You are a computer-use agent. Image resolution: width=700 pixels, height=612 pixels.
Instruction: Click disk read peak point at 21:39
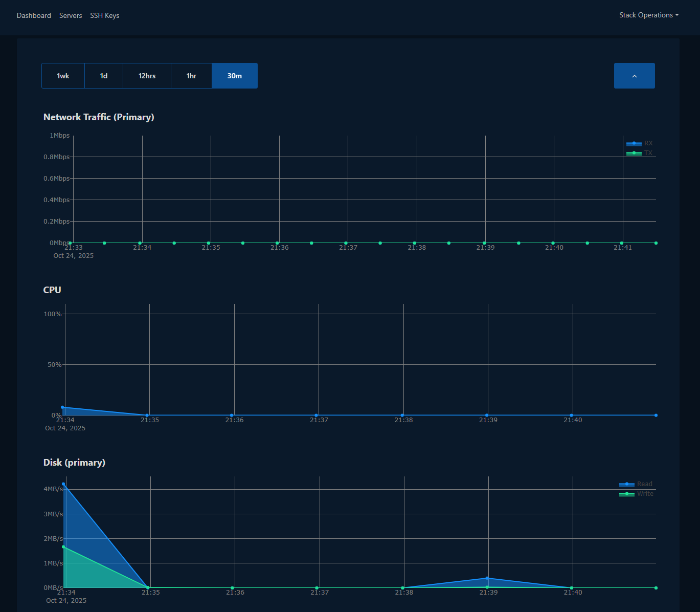tap(487, 578)
